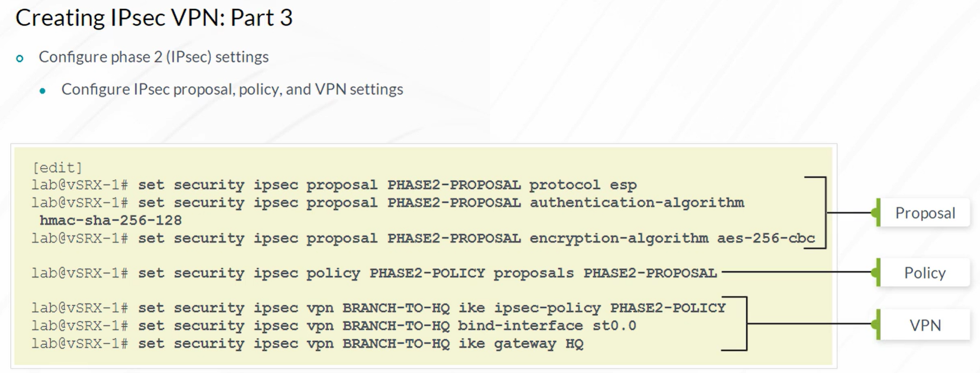
Task: Click the hmac-sha-256-128 text
Action: tap(111, 220)
